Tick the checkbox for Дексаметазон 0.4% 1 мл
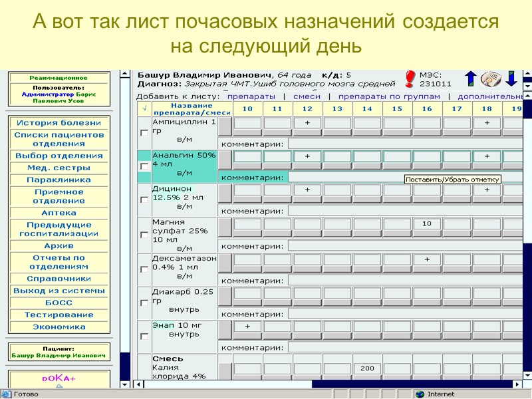This screenshot has width=532, height=399. point(144,269)
